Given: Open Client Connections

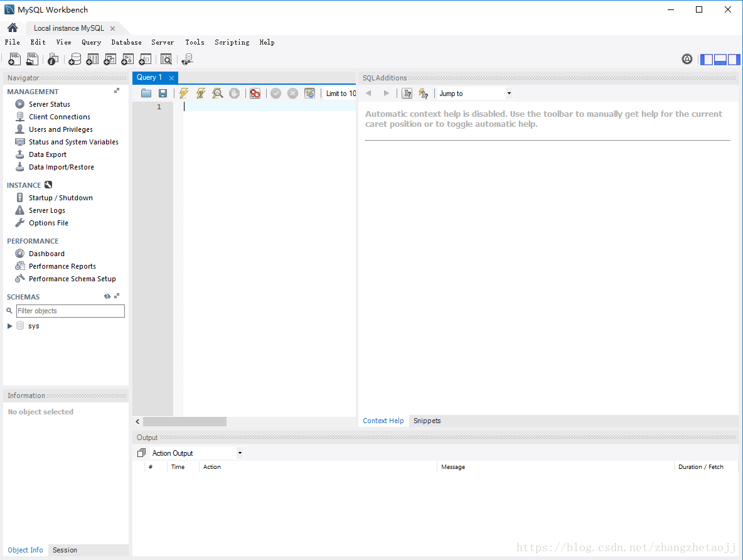Looking at the screenshot, I should click(59, 117).
